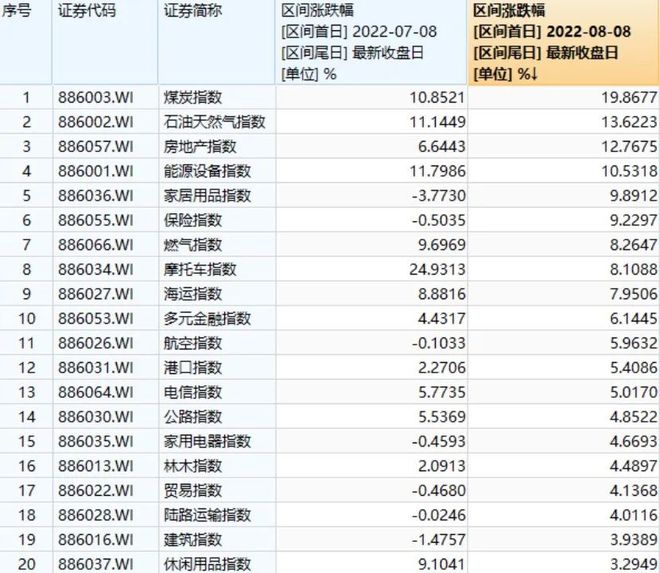
Task: Select security code 886057.WI
Action: 96,147
